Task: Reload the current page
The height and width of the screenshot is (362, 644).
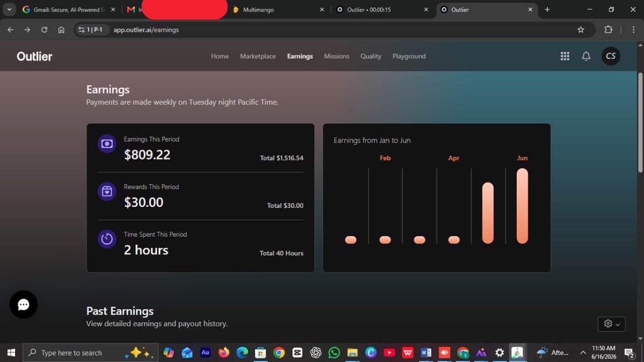Action: click(x=44, y=30)
